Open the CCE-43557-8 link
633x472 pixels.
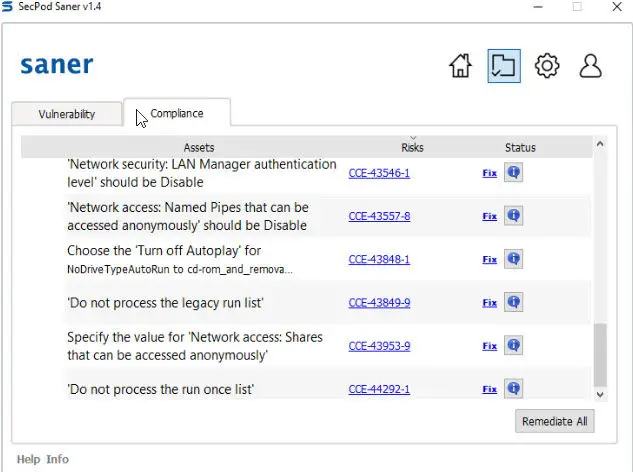point(379,216)
